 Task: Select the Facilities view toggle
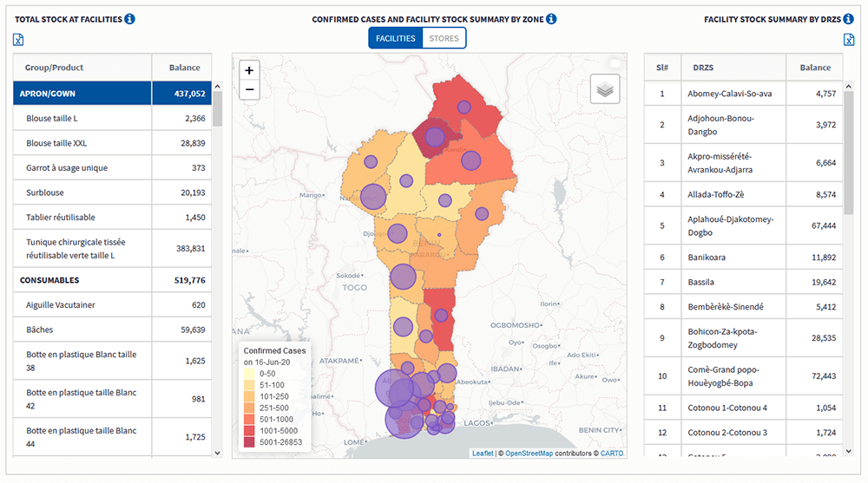[395, 38]
